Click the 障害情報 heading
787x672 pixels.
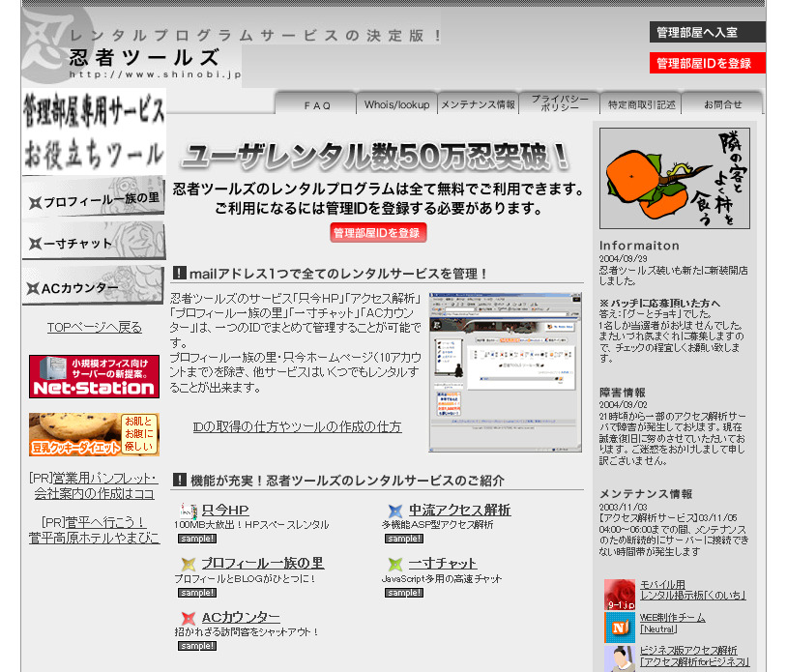point(623,393)
